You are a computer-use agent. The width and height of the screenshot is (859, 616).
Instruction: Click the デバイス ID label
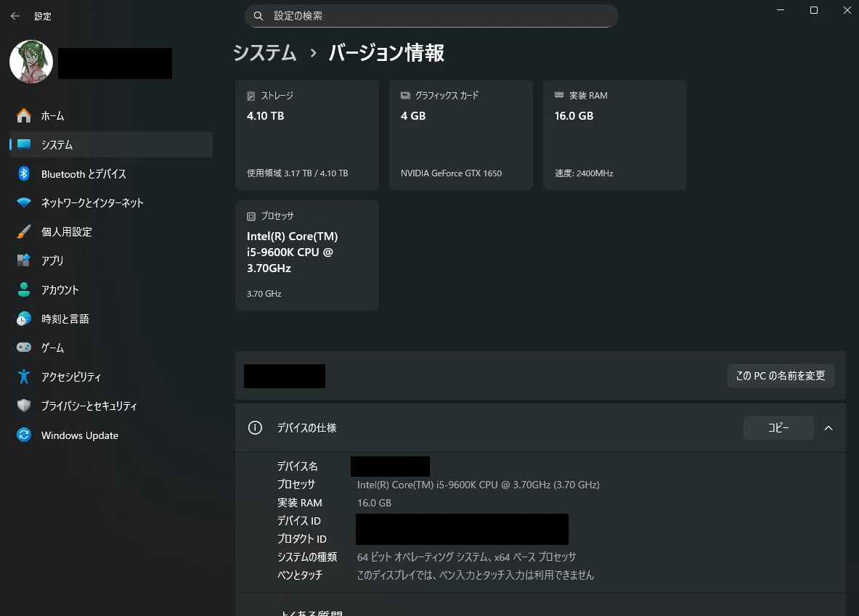(299, 521)
